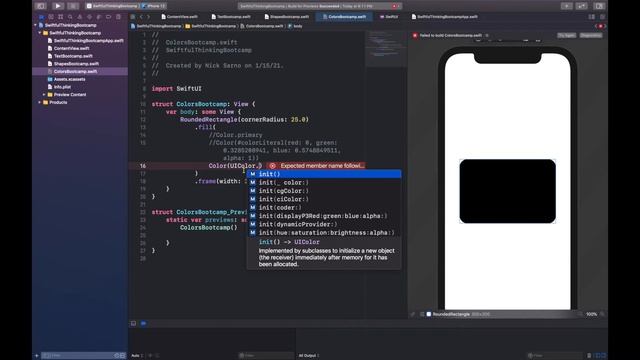The width and height of the screenshot is (640, 360).
Task: Switch to the TextBootcamp.swift tab
Action: 231,17
